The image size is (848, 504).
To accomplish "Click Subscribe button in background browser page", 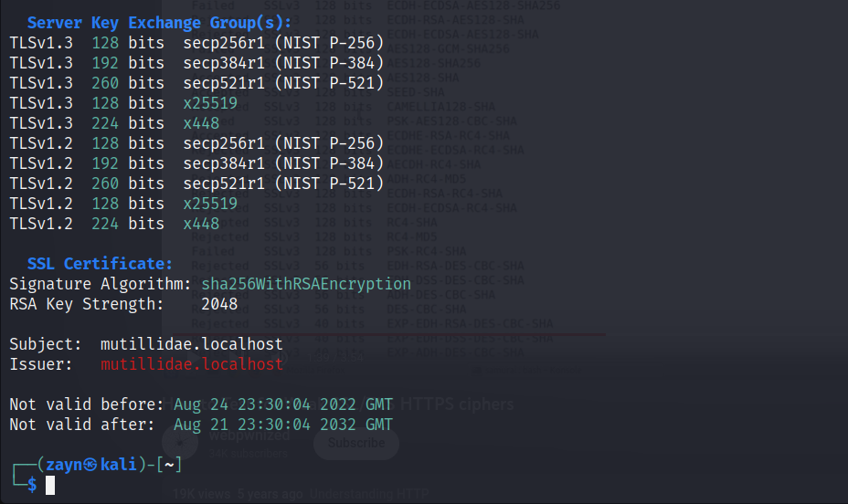I will click(356, 443).
